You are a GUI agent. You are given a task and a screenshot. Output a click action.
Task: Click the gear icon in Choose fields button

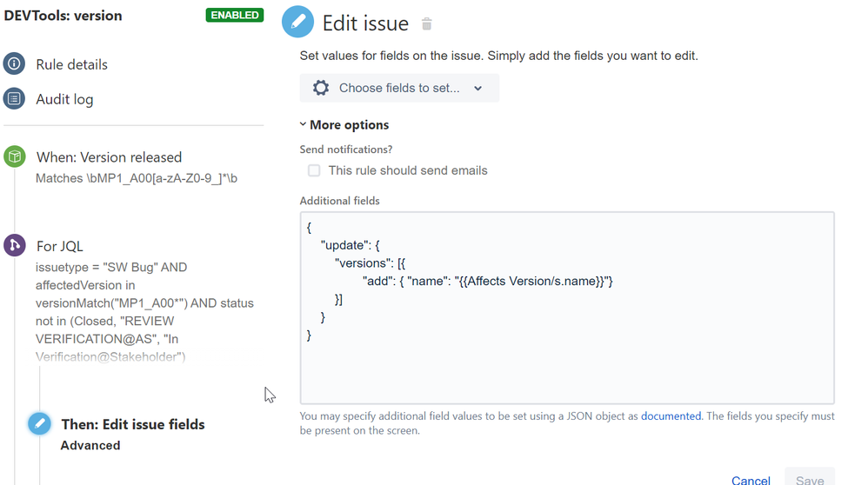321,88
